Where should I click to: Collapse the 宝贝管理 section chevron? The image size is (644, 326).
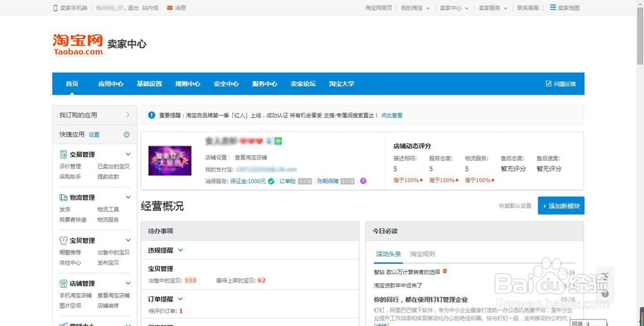coord(128,240)
